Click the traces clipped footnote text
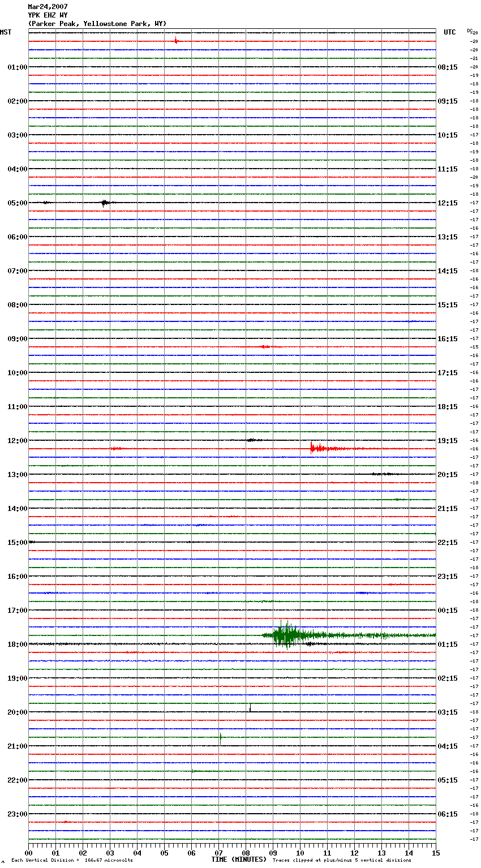 click(342, 861)
